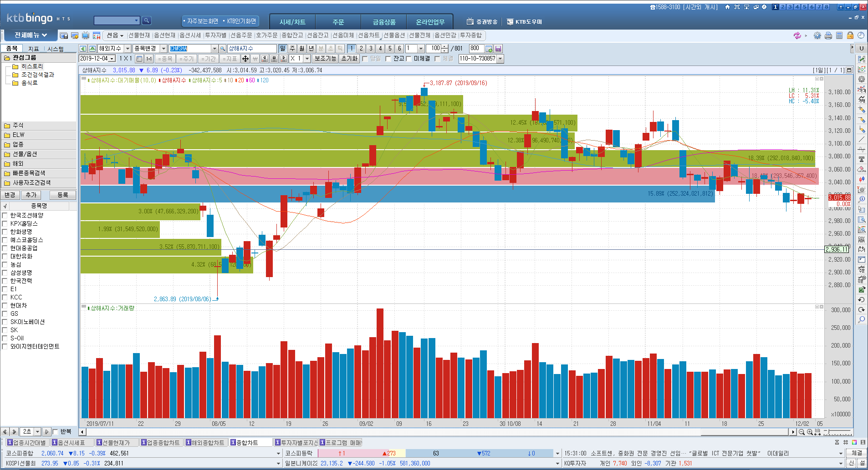The width and height of the screenshot is (868, 470).
Task: Click the add monitor icon
Action: (75, 35)
